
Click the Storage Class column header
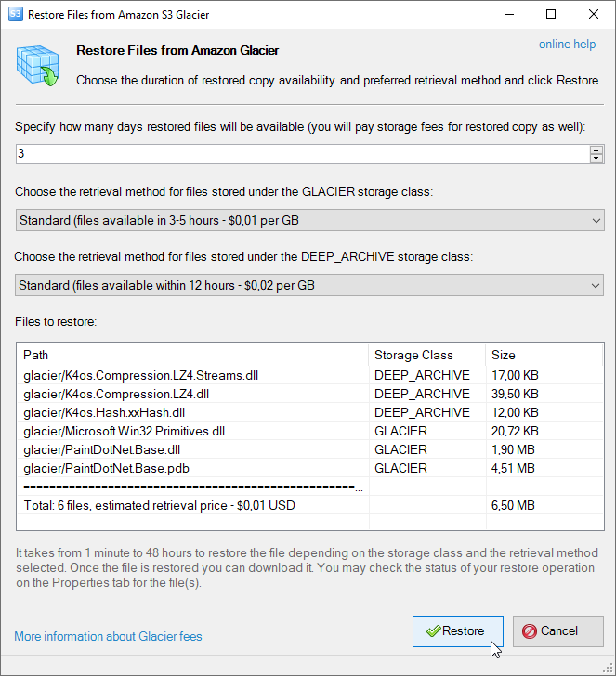pyautogui.click(x=426, y=355)
